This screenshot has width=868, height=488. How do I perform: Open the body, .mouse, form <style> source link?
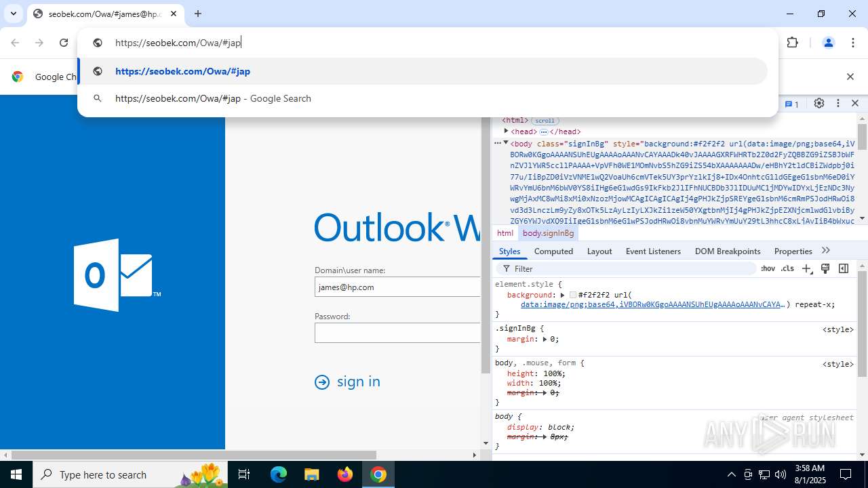838,364
